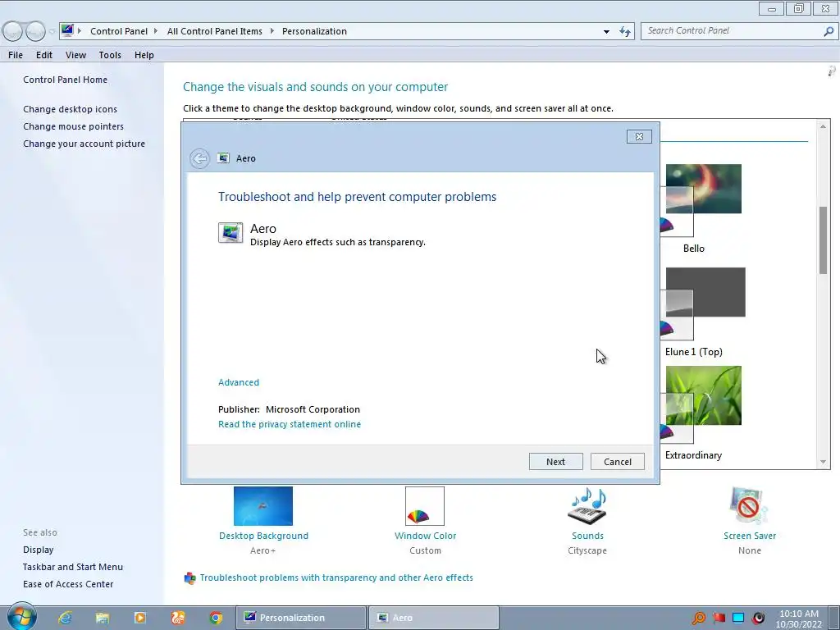Go to Control Panel Home
This screenshot has height=630, width=840.
pos(65,80)
